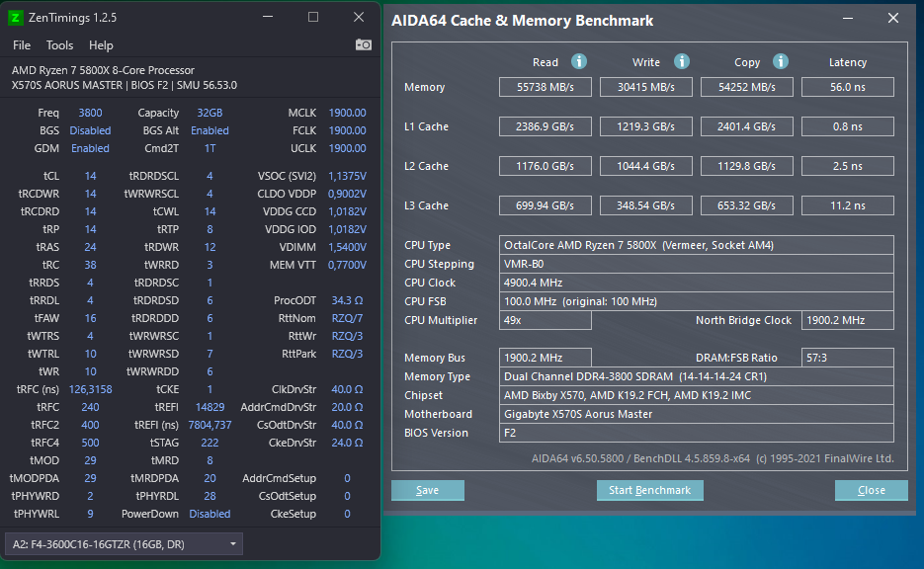
Task: Click the MEM VTT value 0,7700V
Action: coord(347,265)
